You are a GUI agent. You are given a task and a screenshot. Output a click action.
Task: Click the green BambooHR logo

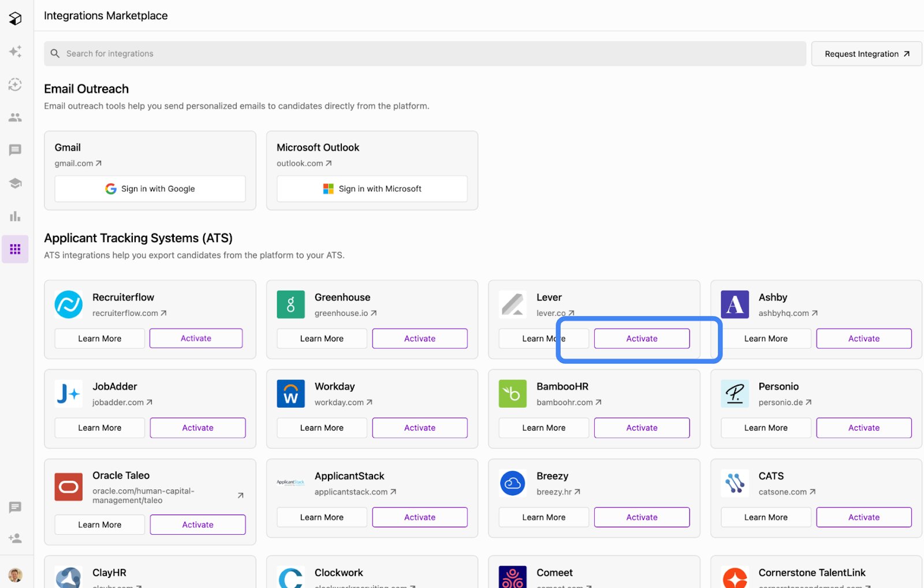tap(513, 394)
